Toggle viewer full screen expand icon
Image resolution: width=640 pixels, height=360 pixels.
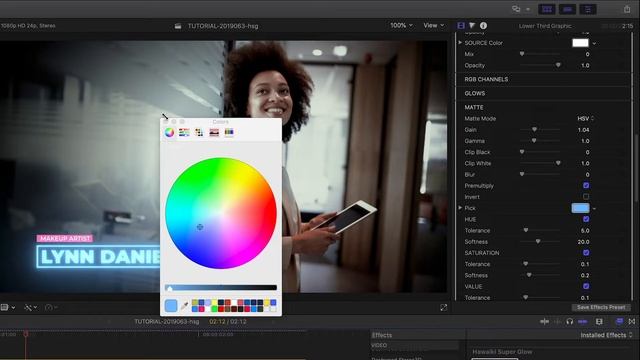[x=444, y=307]
